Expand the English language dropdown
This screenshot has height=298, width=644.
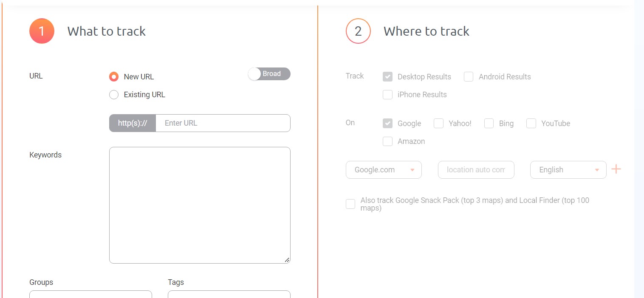click(568, 170)
